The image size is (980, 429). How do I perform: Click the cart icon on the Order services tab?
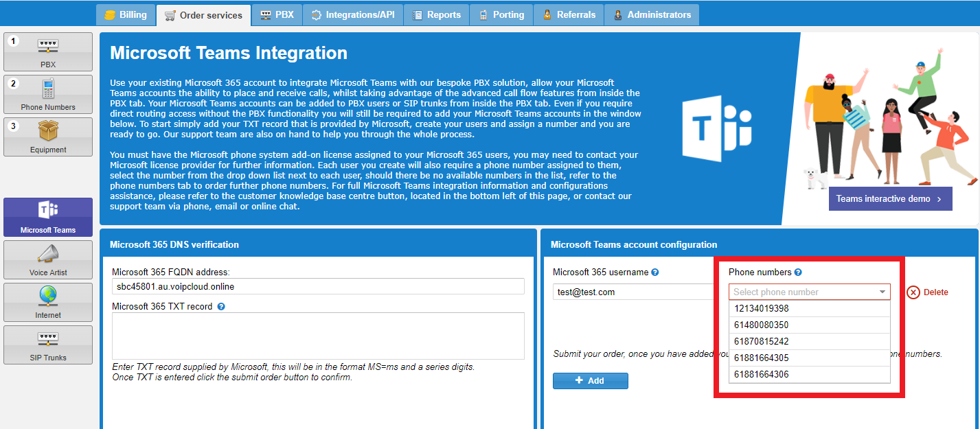[x=170, y=15]
